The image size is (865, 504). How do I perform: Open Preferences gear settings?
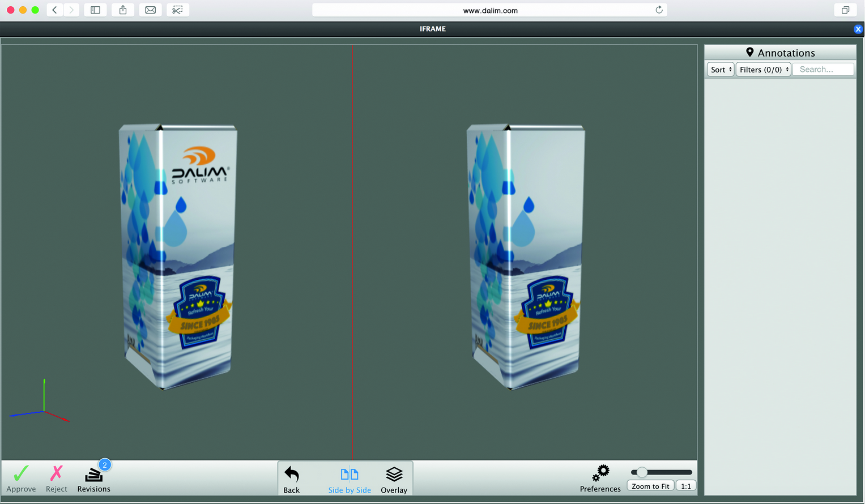coord(600,473)
